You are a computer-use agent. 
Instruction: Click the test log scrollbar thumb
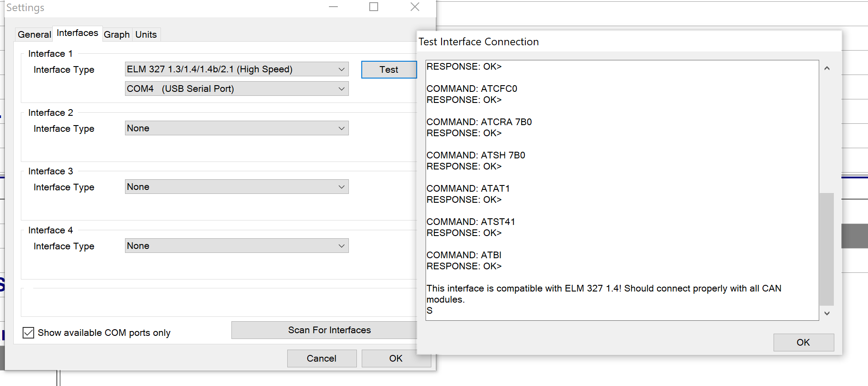click(x=827, y=249)
